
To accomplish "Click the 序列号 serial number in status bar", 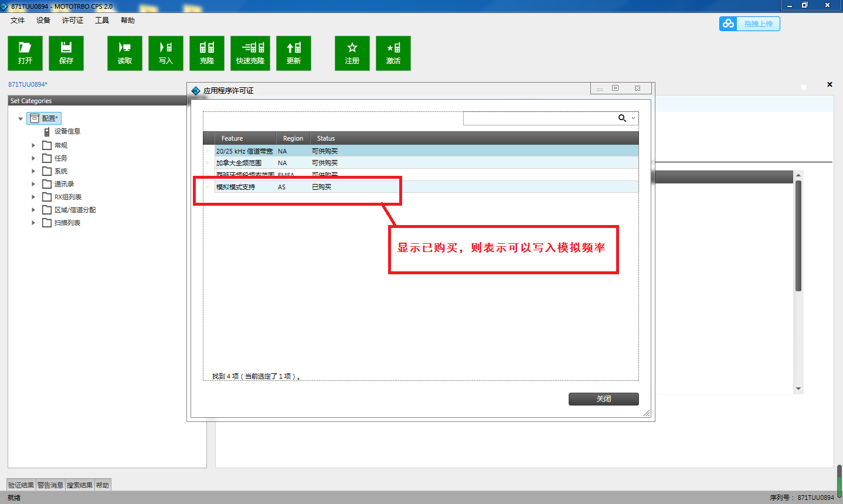I will click(x=802, y=498).
